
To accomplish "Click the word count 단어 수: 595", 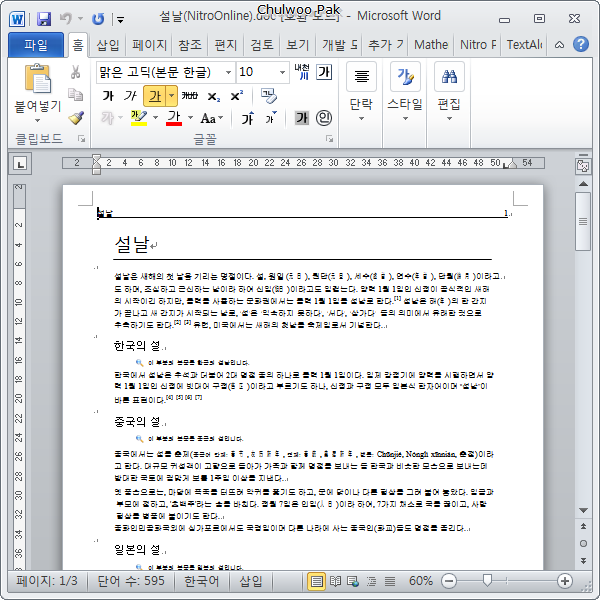I will 131,581.
